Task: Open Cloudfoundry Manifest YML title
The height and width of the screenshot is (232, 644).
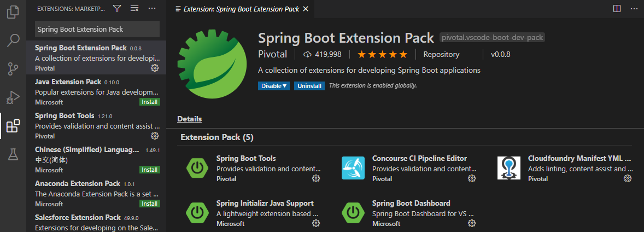Action: click(x=580, y=158)
